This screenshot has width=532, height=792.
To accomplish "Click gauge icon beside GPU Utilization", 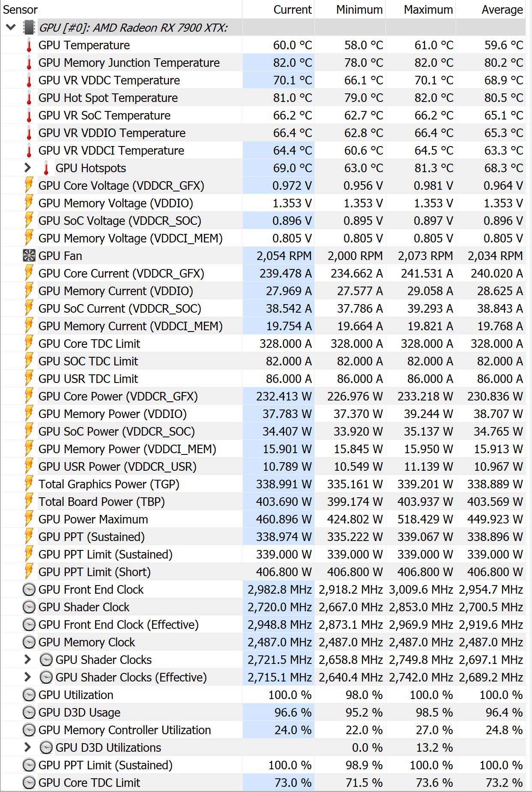I will coord(29,695).
